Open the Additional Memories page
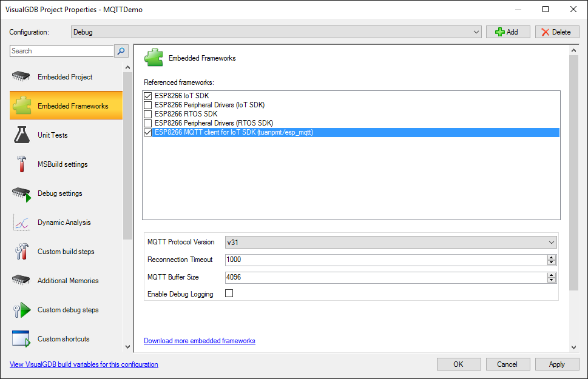Viewport: 588px width, 379px height. pyautogui.click(x=66, y=280)
